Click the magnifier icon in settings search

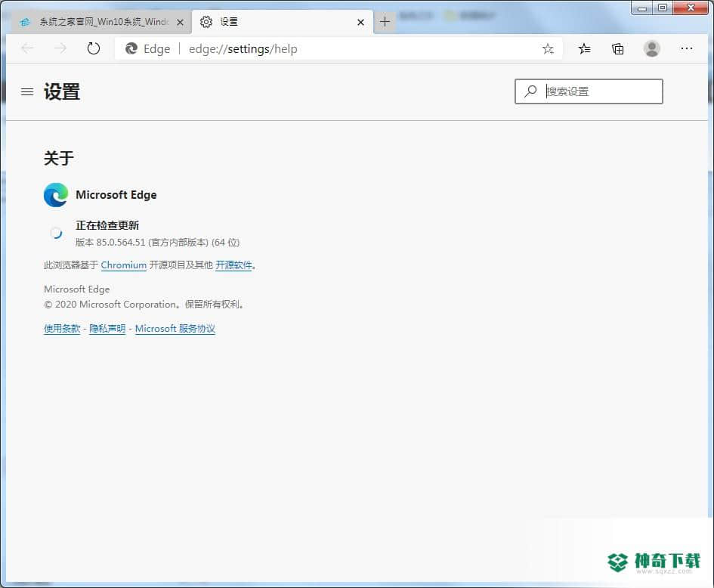[530, 91]
